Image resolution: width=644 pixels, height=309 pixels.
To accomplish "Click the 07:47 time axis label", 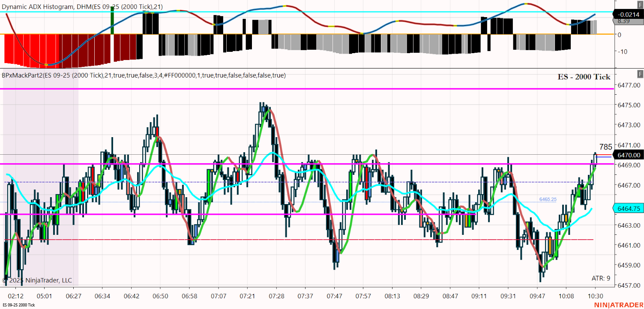I will tap(334, 296).
